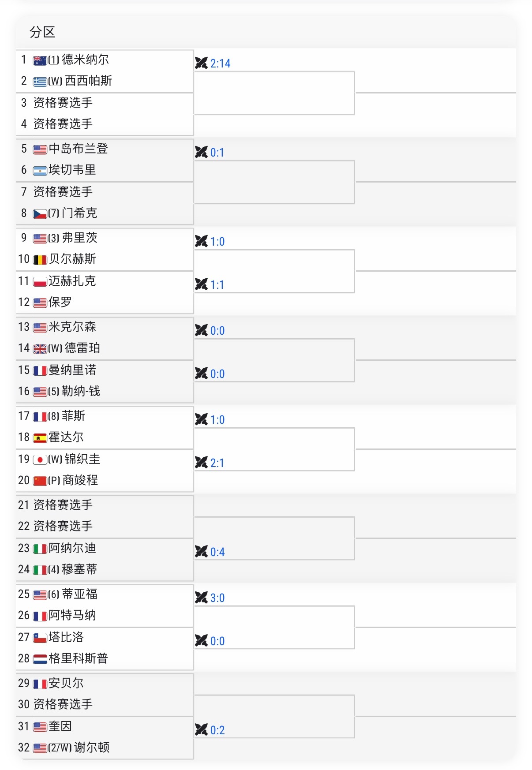Image resolution: width=532 pixels, height=770 pixels.
Task: Open the 2:14 head-to-head score link
Action: point(220,64)
